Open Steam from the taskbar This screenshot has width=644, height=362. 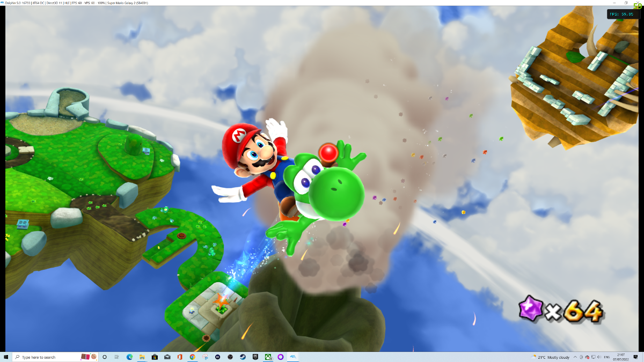(x=243, y=357)
